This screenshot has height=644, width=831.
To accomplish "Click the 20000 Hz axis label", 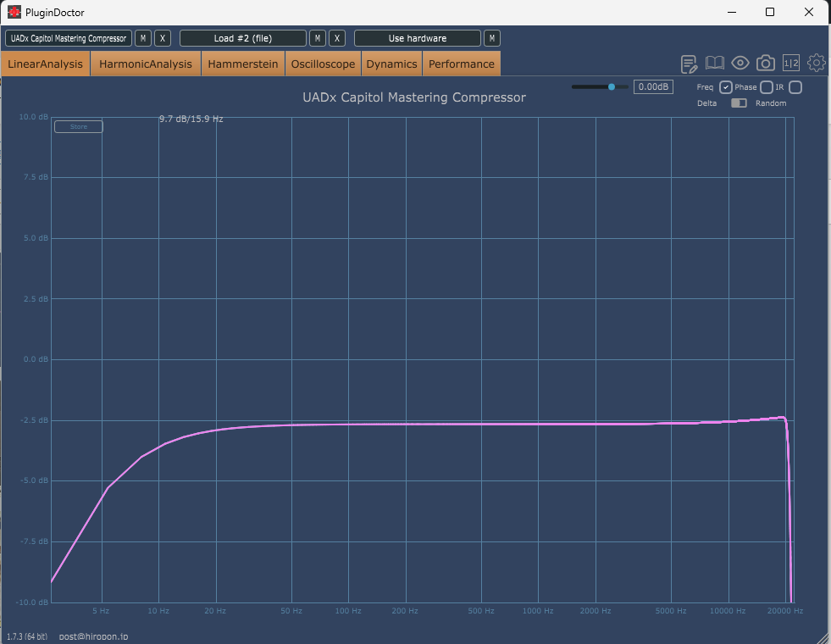I will (x=785, y=611).
